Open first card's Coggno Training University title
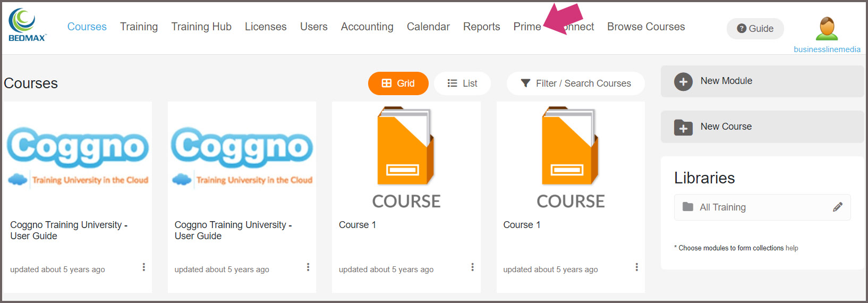 click(x=69, y=231)
